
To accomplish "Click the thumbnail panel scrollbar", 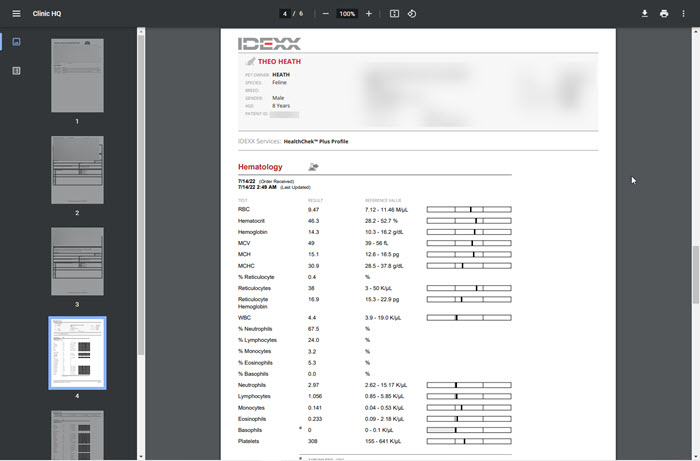I will click(x=141, y=200).
